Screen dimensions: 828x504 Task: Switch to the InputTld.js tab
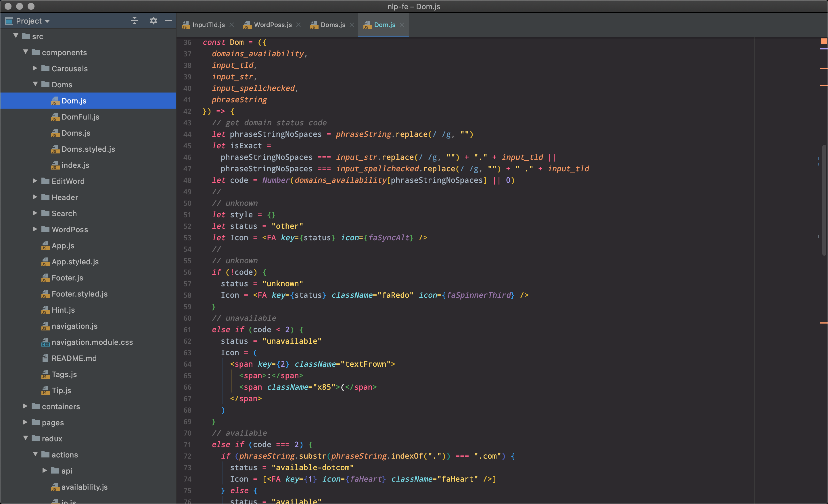tap(208, 25)
